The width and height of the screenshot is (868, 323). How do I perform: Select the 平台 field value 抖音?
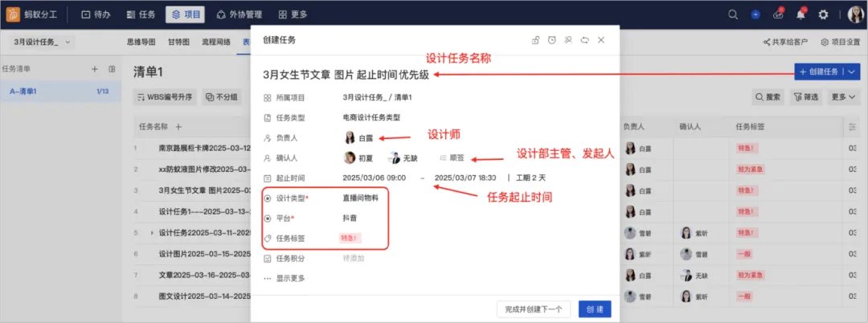[x=350, y=218]
